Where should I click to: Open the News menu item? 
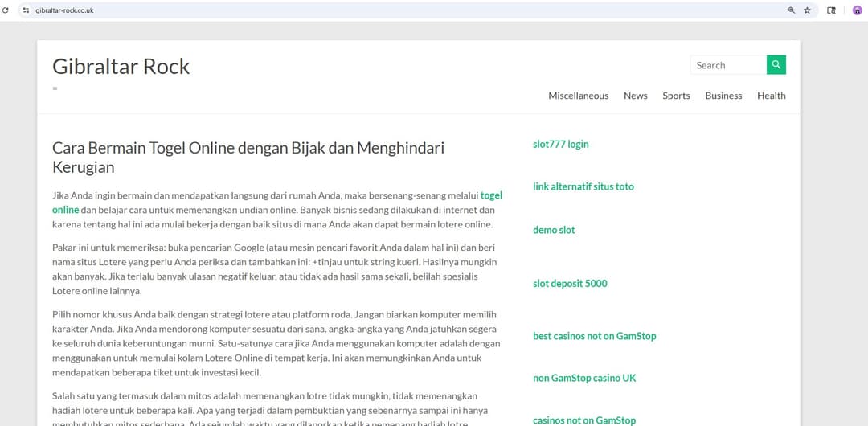coord(635,96)
